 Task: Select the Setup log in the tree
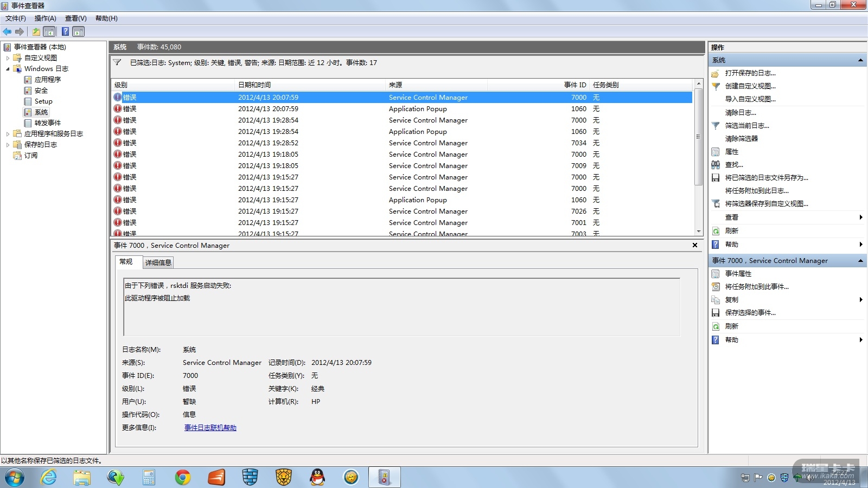[x=43, y=101]
